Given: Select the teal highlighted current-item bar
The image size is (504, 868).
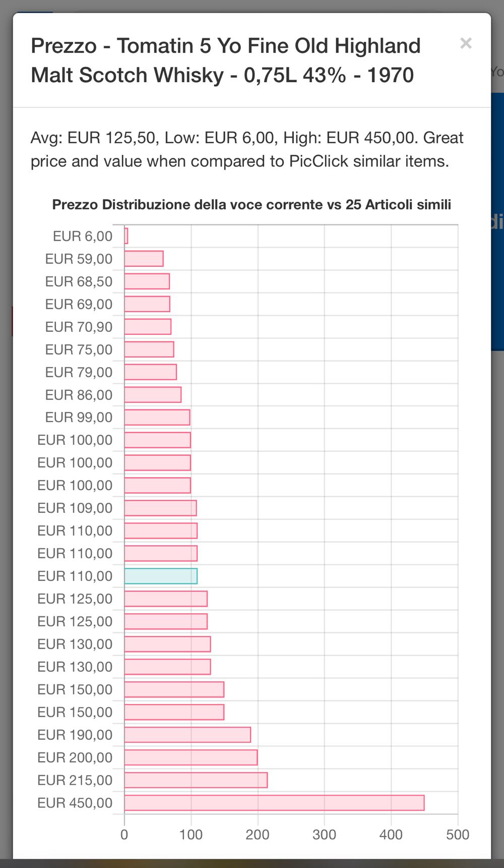Looking at the screenshot, I should click(161, 576).
